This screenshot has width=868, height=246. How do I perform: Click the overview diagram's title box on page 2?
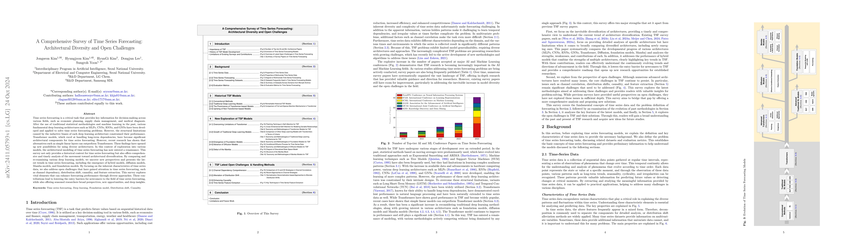pyautogui.click(x=258, y=30)
